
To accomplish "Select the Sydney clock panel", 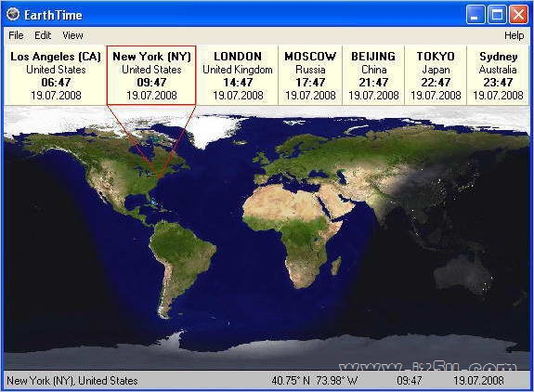I will tap(498, 75).
